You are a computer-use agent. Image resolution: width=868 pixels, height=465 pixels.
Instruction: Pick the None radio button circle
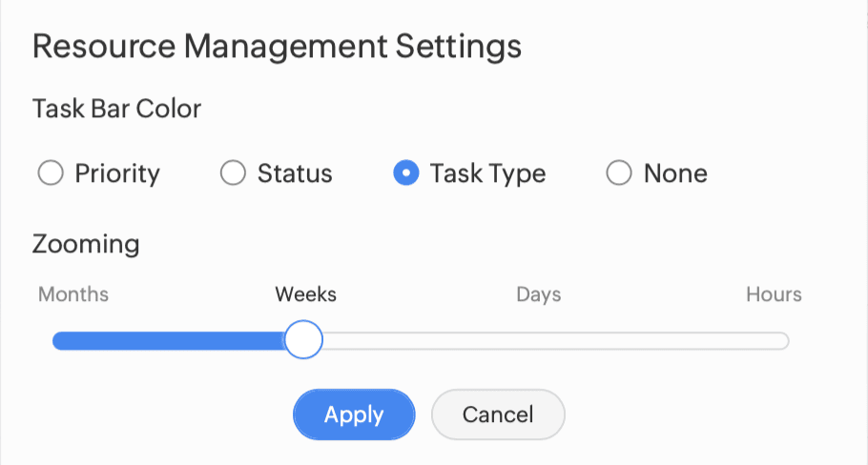coord(619,173)
